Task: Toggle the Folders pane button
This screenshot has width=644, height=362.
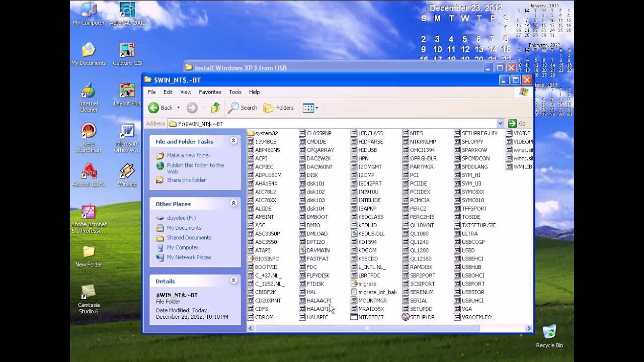Action: [x=279, y=108]
